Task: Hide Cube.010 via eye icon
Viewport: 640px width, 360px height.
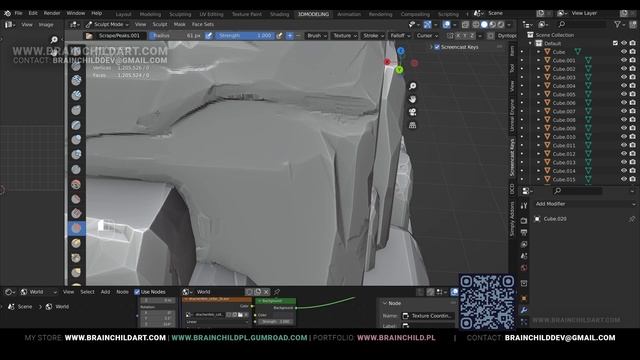Action: pyautogui.click(x=624, y=137)
